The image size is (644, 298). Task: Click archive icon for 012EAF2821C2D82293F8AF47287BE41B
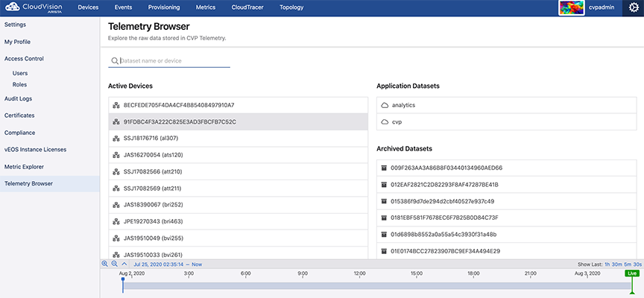[384, 185]
